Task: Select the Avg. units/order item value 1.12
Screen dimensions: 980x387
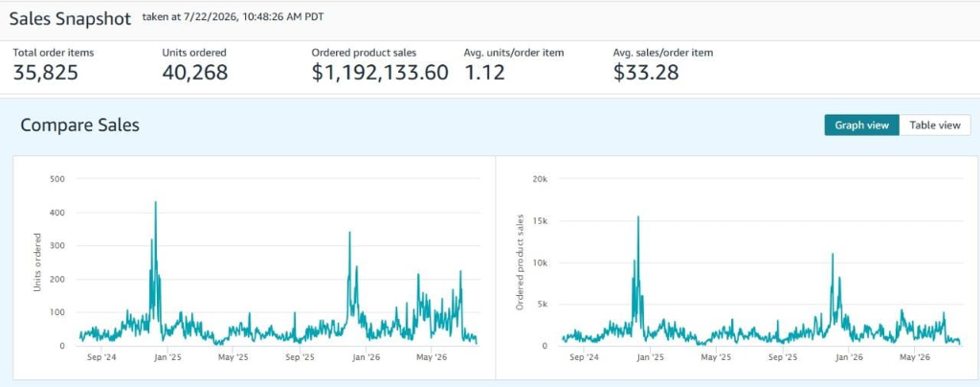Action: tap(484, 73)
